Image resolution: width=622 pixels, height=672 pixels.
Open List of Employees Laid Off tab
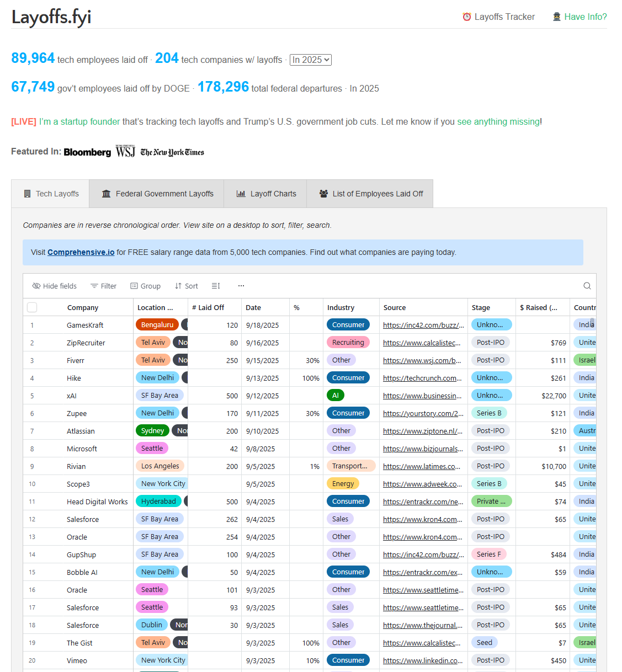click(370, 194)
